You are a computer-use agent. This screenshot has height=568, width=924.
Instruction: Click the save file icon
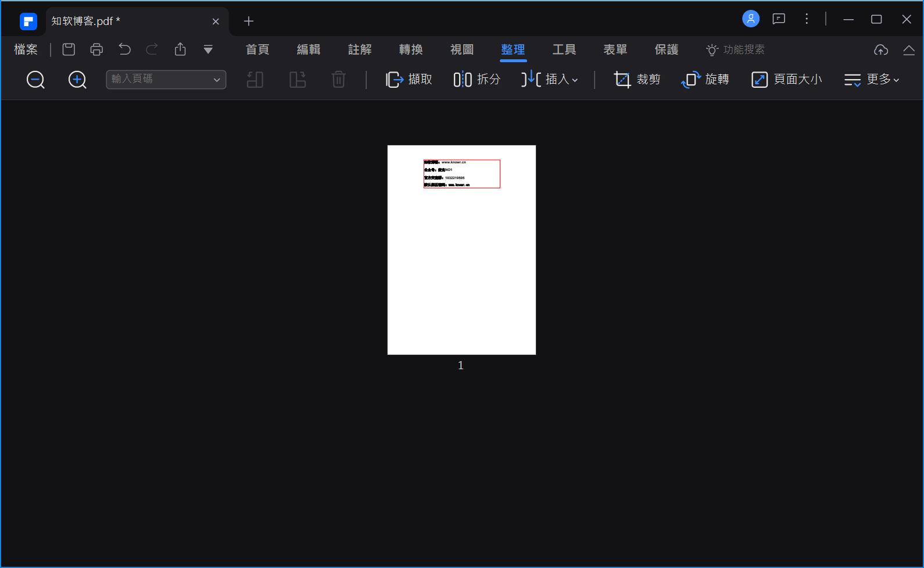[69, 49]
